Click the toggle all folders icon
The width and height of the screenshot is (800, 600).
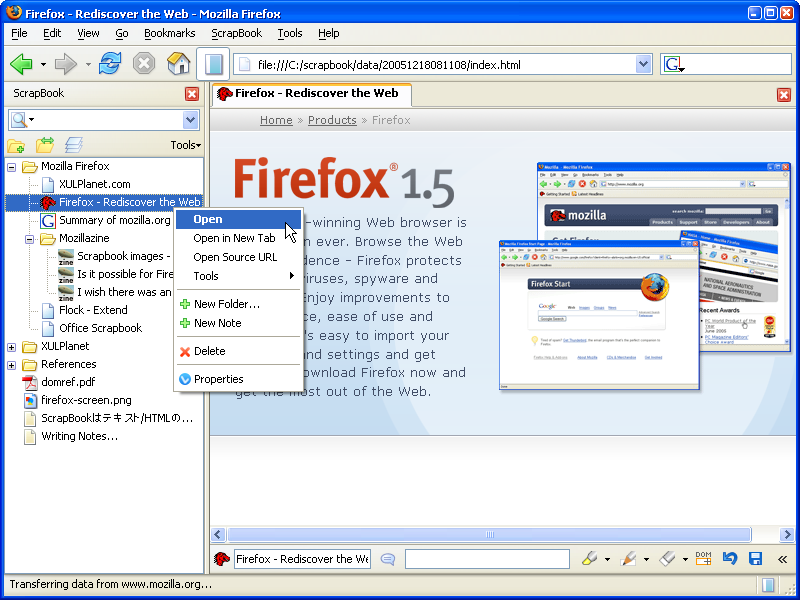point(45,145)
